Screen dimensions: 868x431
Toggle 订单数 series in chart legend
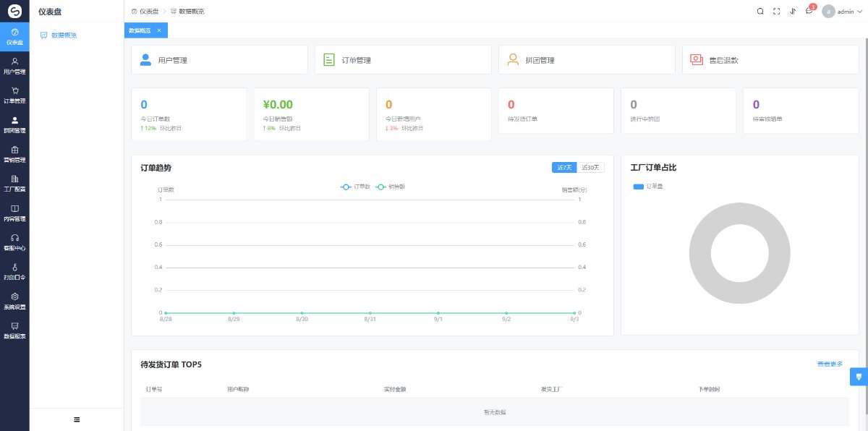click(355, 187)
